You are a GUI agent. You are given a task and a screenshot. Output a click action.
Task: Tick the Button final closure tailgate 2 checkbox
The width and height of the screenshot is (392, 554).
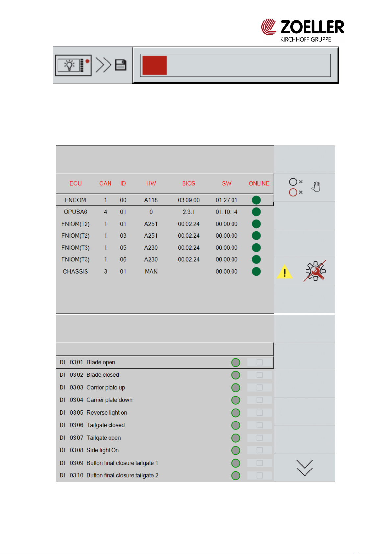click(259, 475)
